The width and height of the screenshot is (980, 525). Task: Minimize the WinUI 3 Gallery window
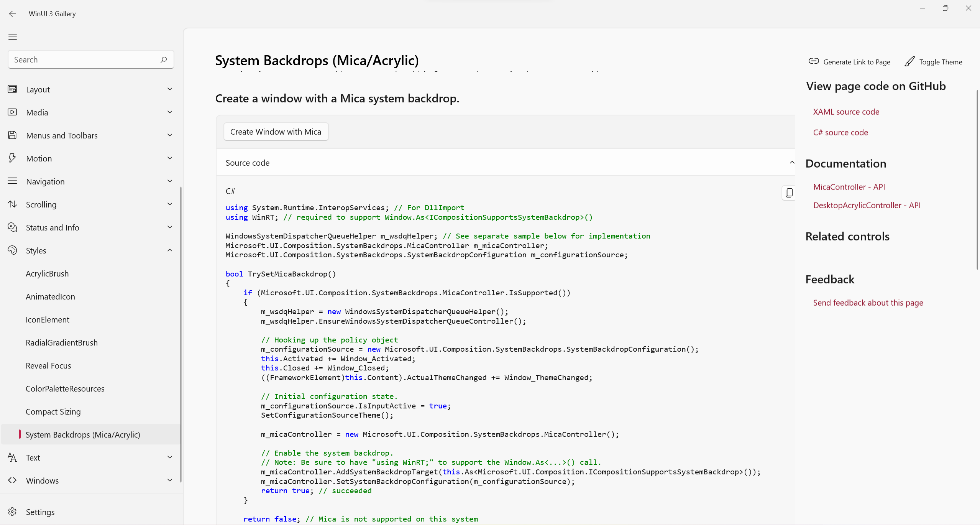(923, 8)
